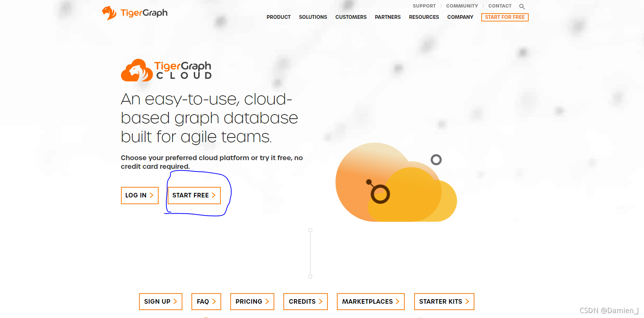Open the Partners menu
Screen dimensions: 644x318
pyautogui.click(x=387, y=17)
